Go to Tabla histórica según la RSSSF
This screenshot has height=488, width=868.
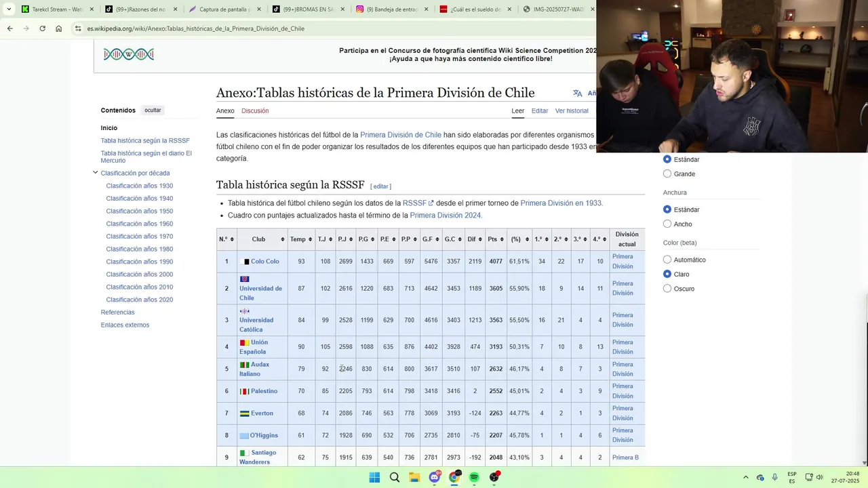coord(145,141)
